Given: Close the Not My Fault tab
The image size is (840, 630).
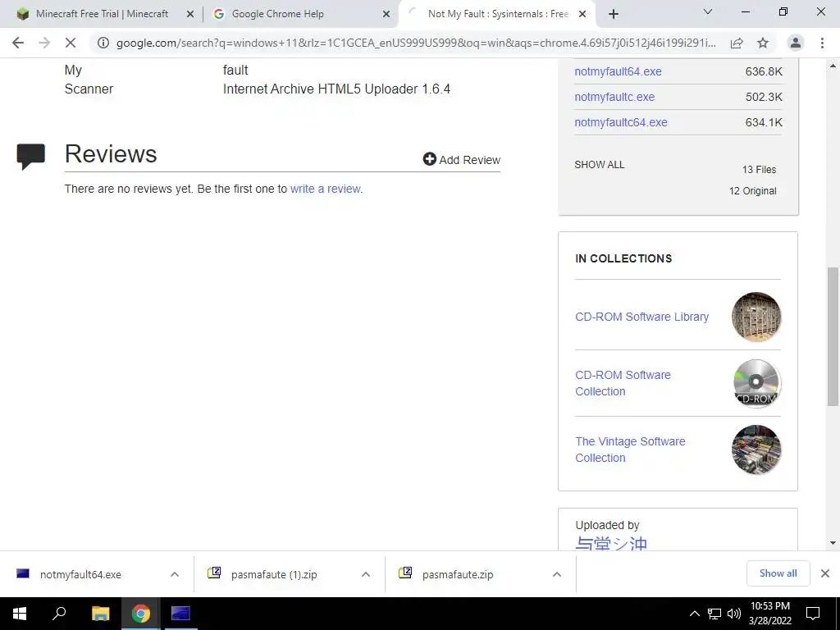Looking at the screenshot, I should click(x=583, y=15).
